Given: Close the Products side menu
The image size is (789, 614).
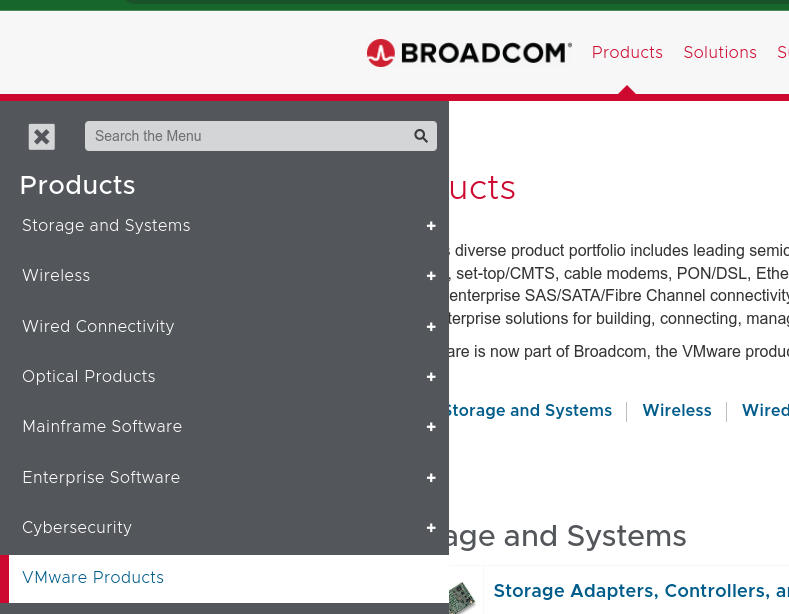Looking at the screenshot, I should point(42,136).
